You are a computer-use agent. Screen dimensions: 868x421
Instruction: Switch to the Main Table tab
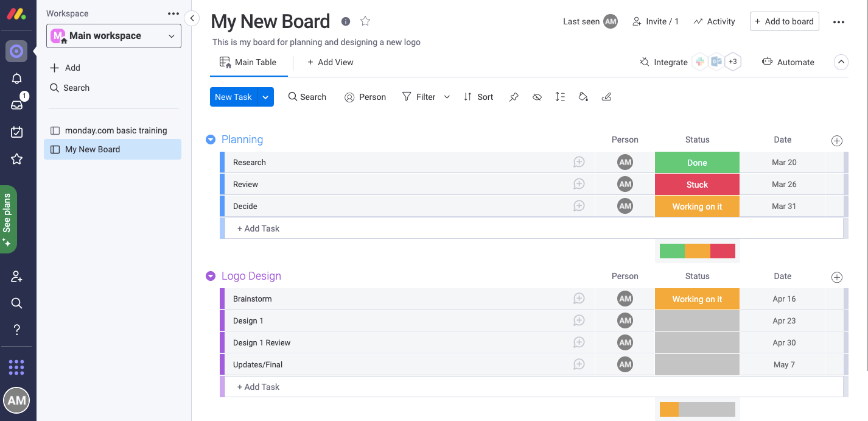[249, 62]
